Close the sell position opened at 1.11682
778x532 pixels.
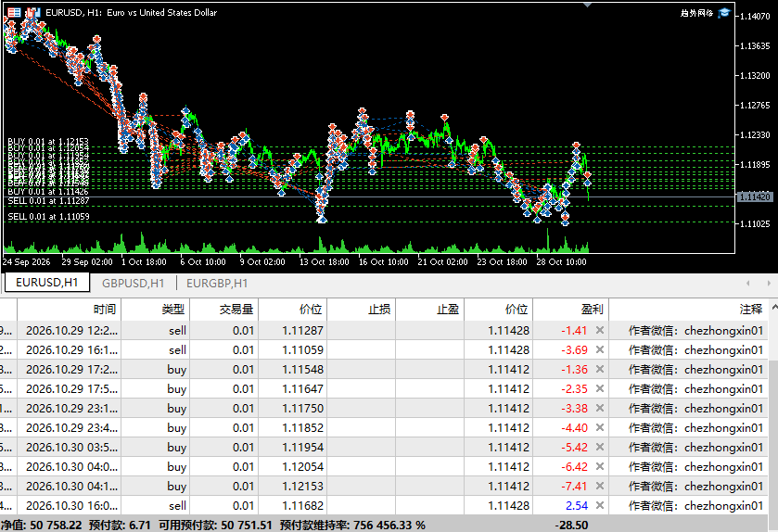coord(599,506)
